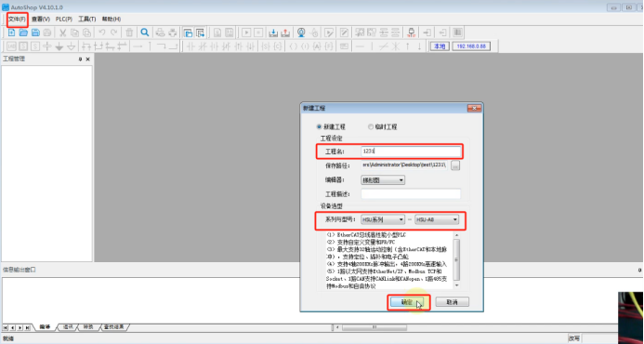Click the Upload from PLC icon

pyautogui.click(x=285, y=33)
